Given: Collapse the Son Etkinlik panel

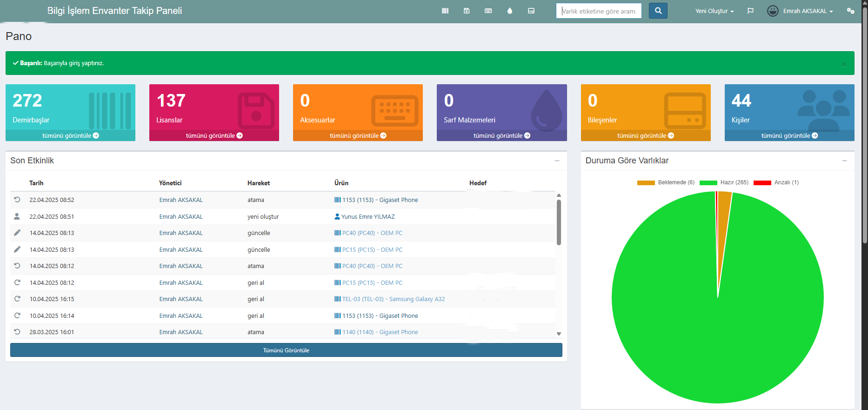Looking at the screenshot, I should point(557,161).
